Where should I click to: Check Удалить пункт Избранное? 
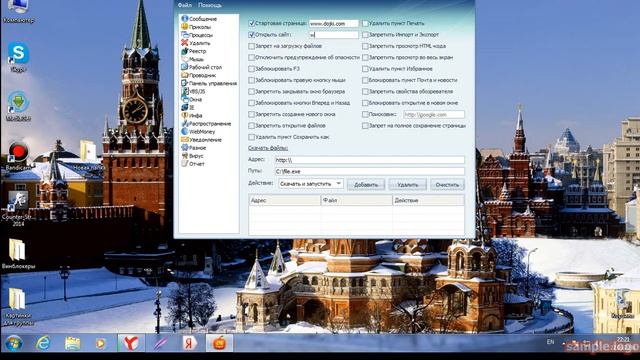click(365, 69)
